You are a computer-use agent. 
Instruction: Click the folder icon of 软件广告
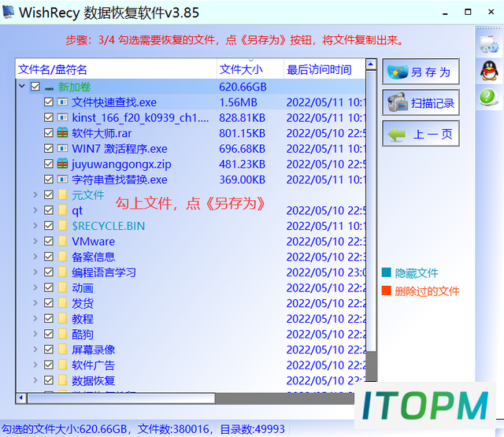63,364
